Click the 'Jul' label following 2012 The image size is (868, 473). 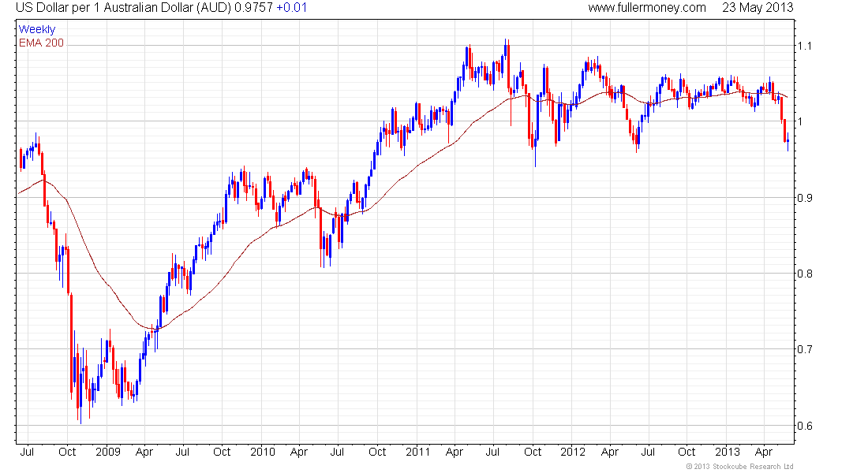click(648, 452)
